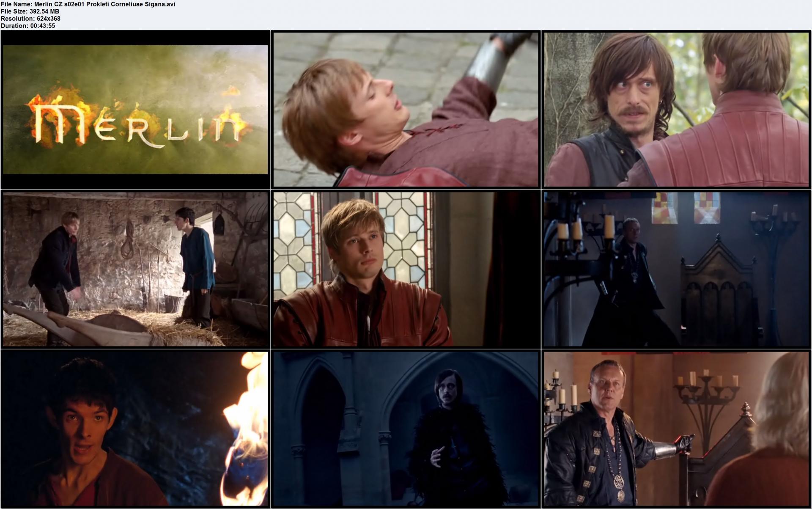Viewport: 812px width, 509px height.
Task: Click the File Size 392.54 MB text
Action: 30,11
